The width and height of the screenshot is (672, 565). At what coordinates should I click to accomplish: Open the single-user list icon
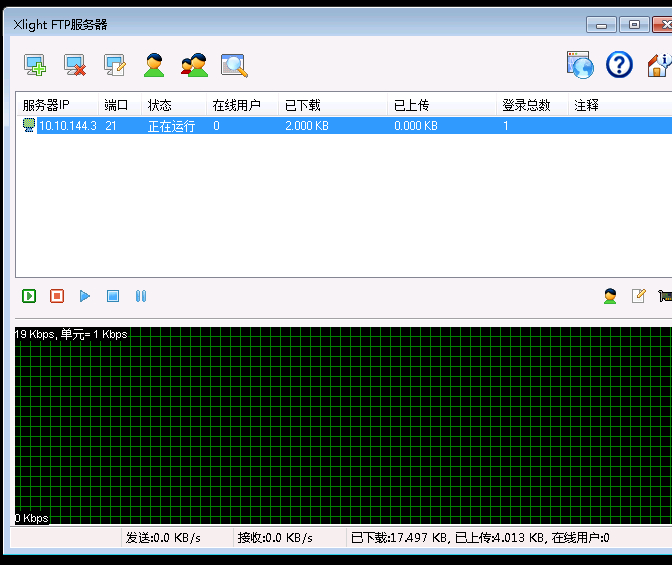tap(154, 66)
